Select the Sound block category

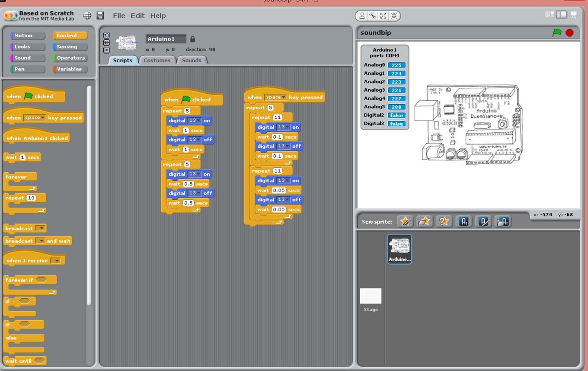pos(28,58)
